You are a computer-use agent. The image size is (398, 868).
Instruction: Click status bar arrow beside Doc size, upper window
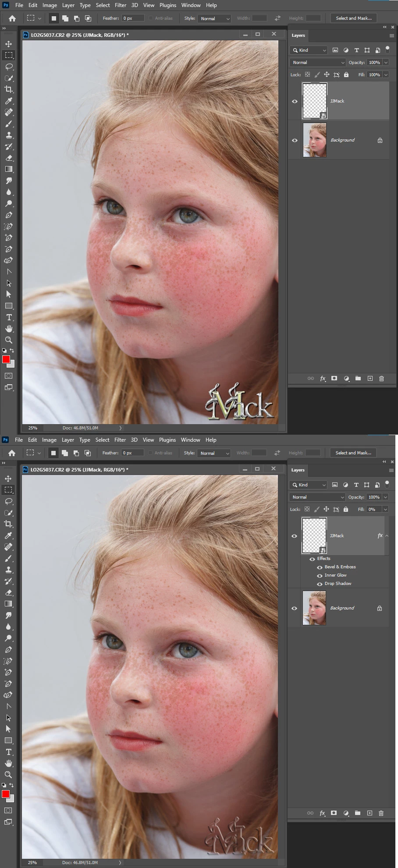pos(121,428)
